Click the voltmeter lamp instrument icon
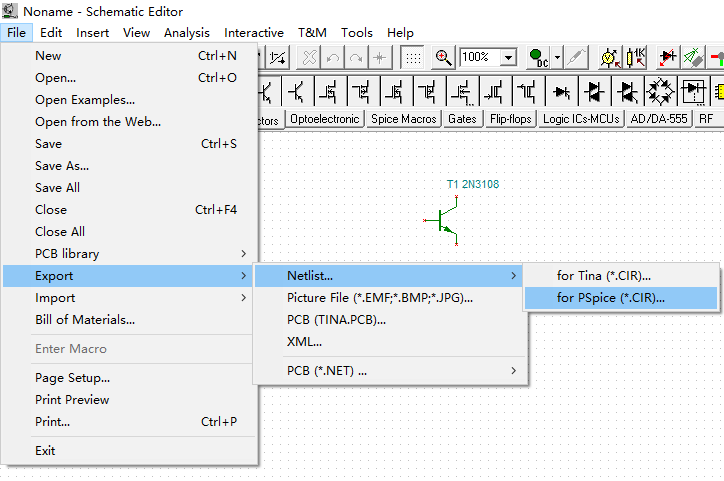Viewport: 724px width, 481px height. [610, 58]
